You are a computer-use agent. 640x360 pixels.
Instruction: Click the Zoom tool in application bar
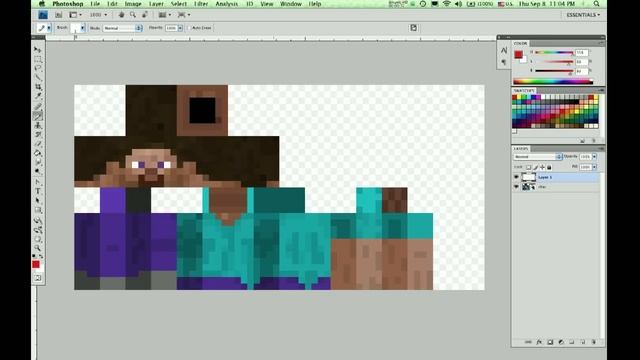coord(133,15)
